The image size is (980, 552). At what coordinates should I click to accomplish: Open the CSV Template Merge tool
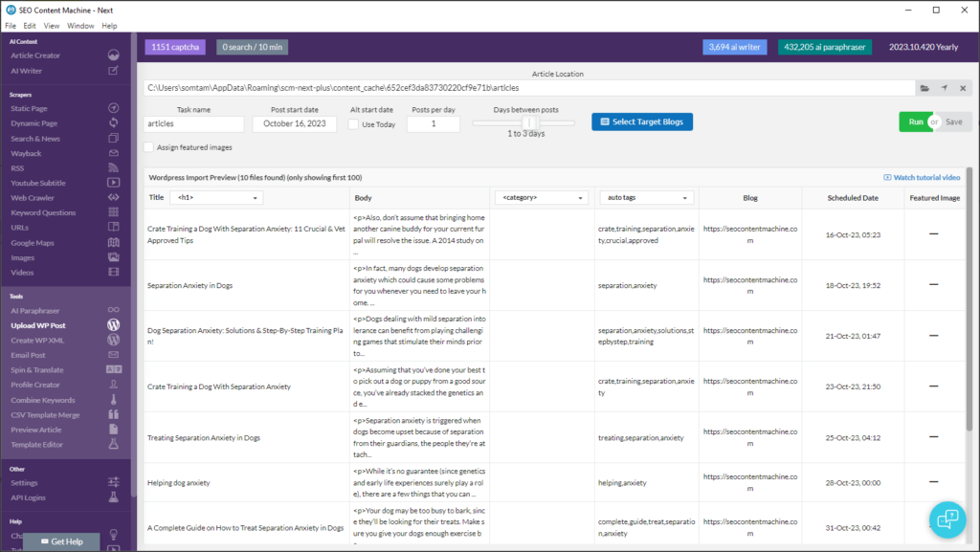tap(113, 414)
